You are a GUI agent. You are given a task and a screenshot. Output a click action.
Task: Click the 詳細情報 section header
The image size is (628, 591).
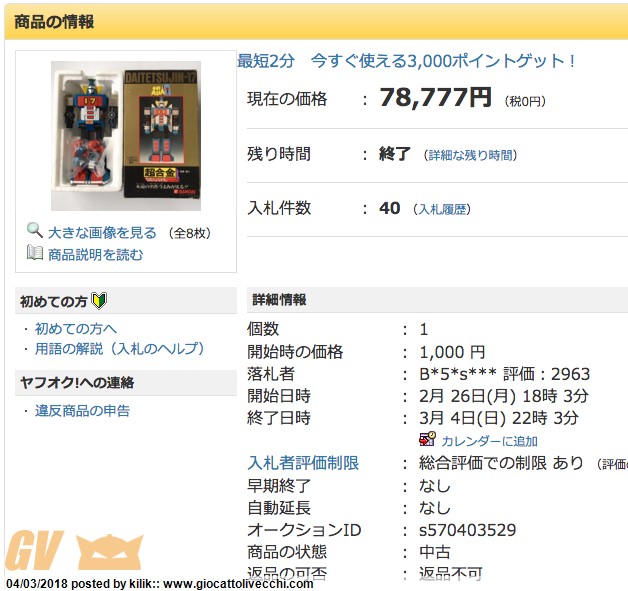point(437,300)
